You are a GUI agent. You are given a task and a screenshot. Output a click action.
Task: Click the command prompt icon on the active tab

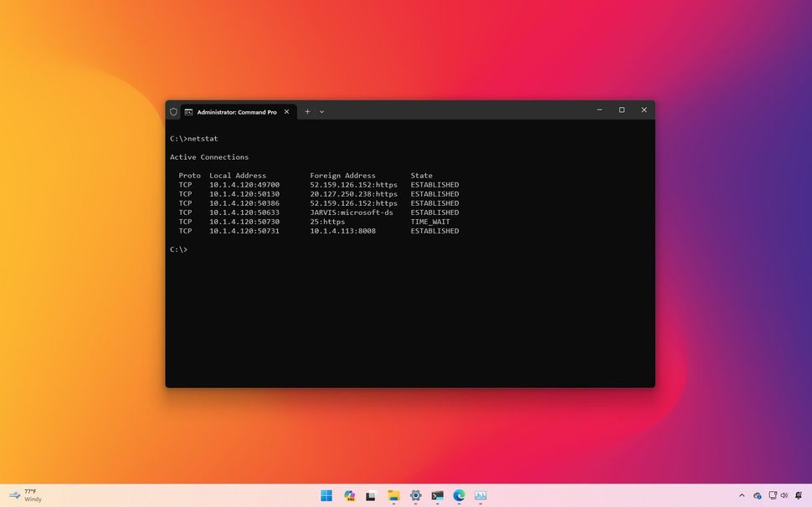pyautogui.click(x=190, y=111)
